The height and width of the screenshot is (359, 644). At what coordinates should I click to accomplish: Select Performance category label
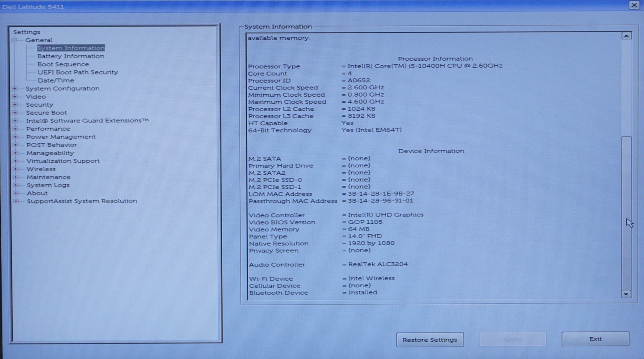(48, 129)
